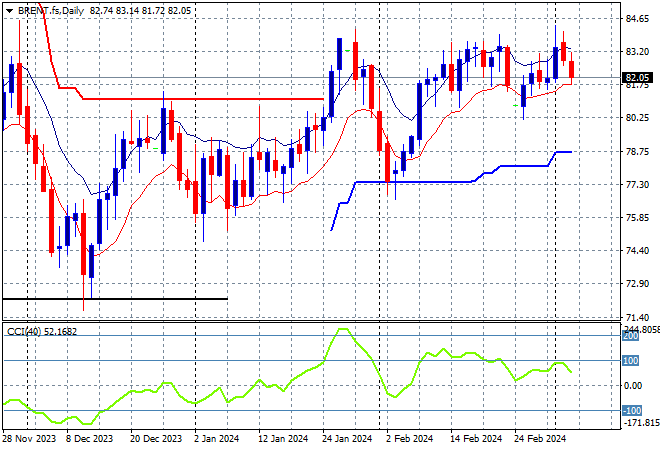
Task: Click the green CCI line peak near 24 Jan
Action: tap(343, 330)
